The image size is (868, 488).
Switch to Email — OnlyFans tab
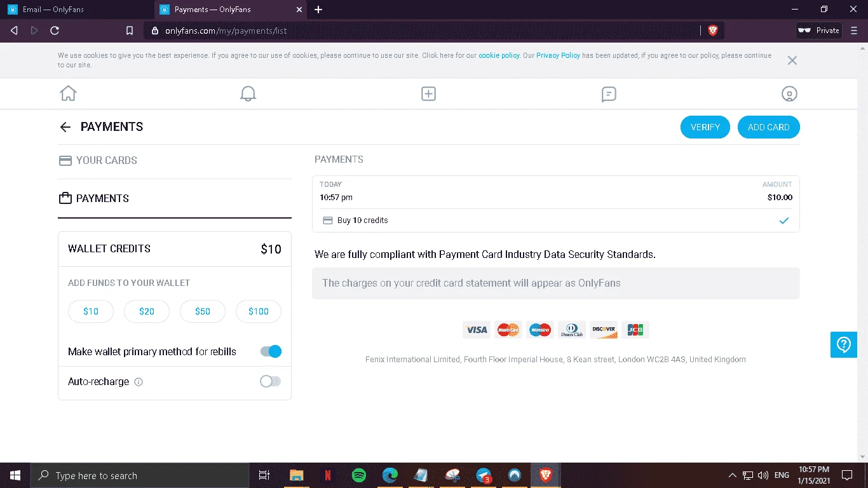77,10
